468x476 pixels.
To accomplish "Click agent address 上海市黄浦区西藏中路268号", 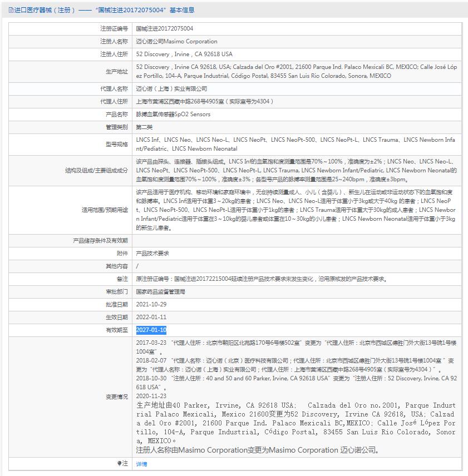I will (x=205, y=101).
